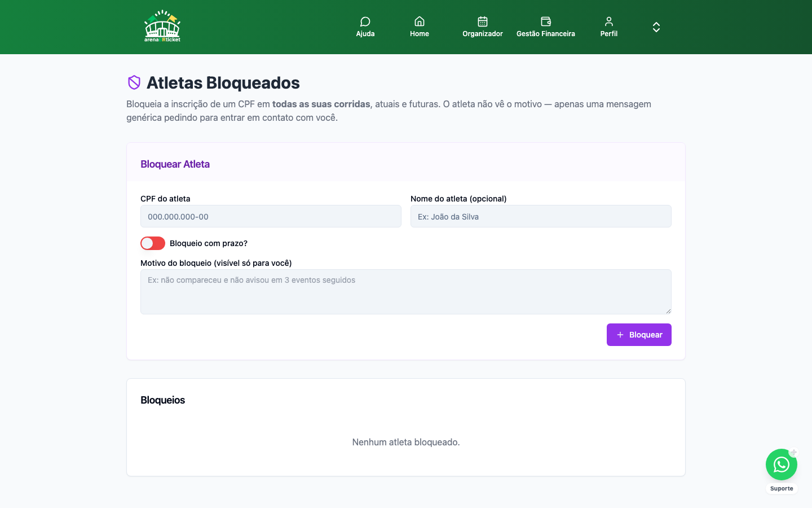
Task: Click 'Nenhum atleta bloqueado.' message
Action: (406, 442)
